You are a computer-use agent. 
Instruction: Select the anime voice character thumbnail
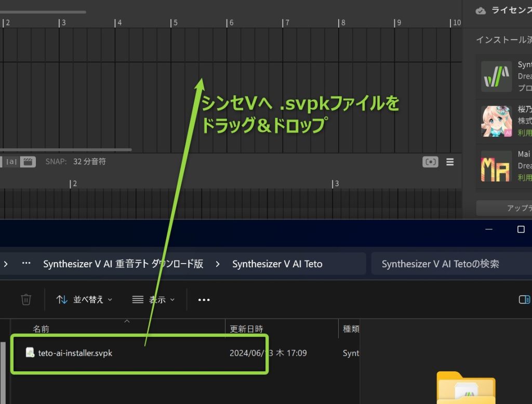click(x=496, y=121)
